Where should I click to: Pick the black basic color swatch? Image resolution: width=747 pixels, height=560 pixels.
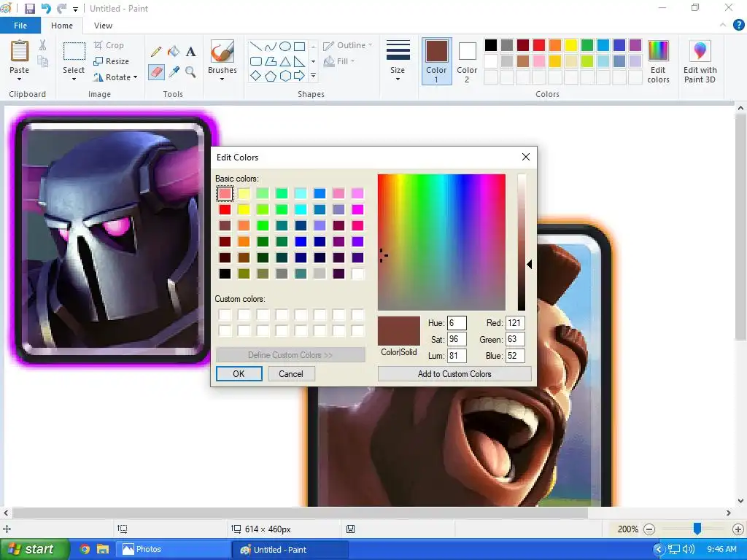click(x=225, y=274)
